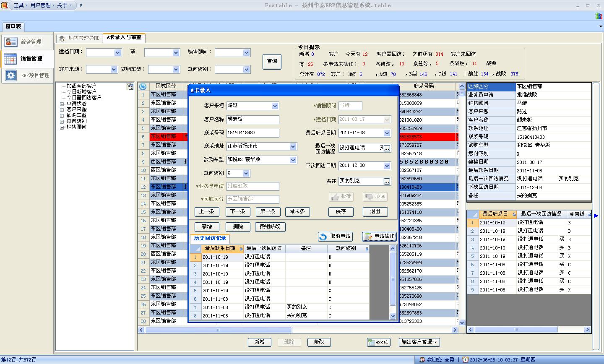The image size is (604, 364).
Task: Expand the 客户来源 tree node
Action: [62, 109]
